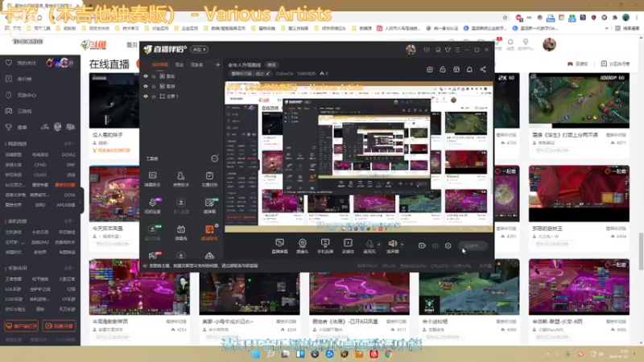Click the 修改 button next to room title

pos(271,65)
